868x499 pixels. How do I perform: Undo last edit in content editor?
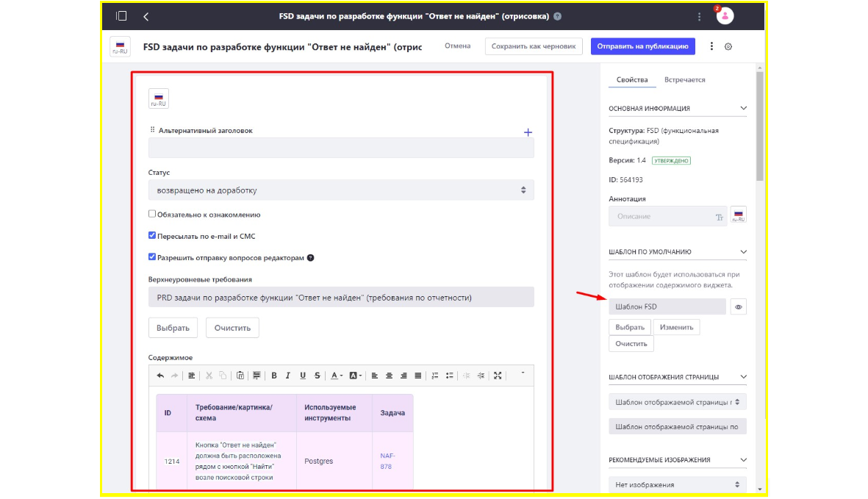pos(160,376)
